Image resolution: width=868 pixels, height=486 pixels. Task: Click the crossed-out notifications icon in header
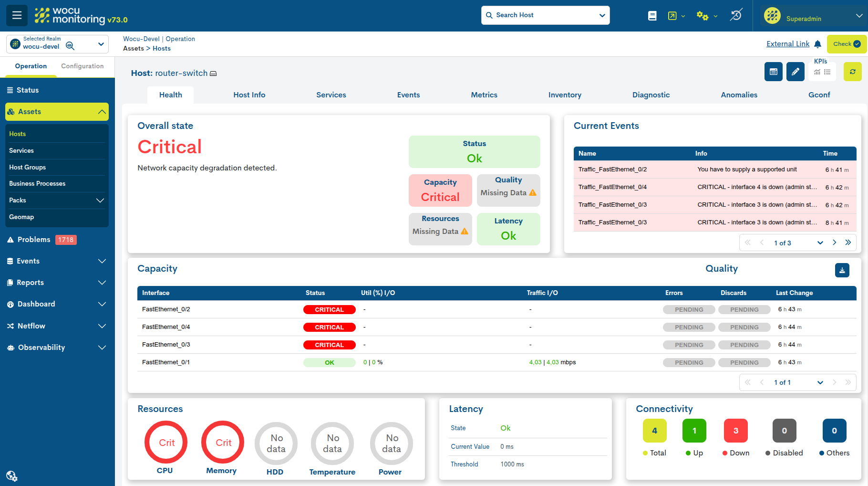pyautogui.click(x=736, y=15)
